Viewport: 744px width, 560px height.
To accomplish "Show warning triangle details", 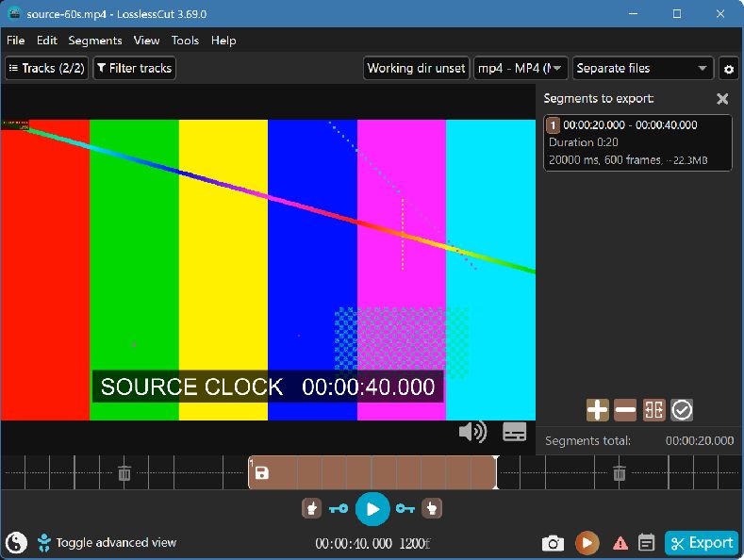I will (x=620, y=543).
